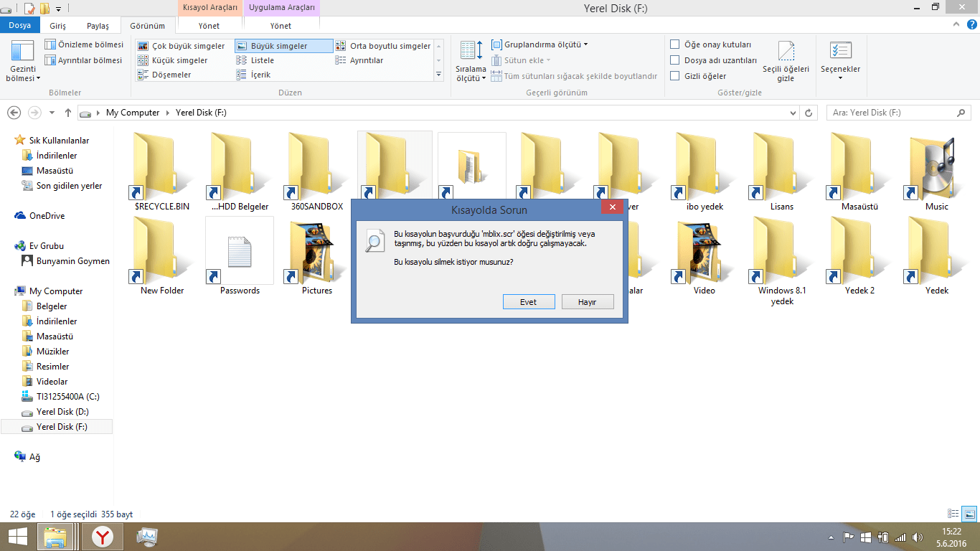Toggle the Önizleme bölmesi pane
This screenshot has width=980, height=551.
click(84, 44)
